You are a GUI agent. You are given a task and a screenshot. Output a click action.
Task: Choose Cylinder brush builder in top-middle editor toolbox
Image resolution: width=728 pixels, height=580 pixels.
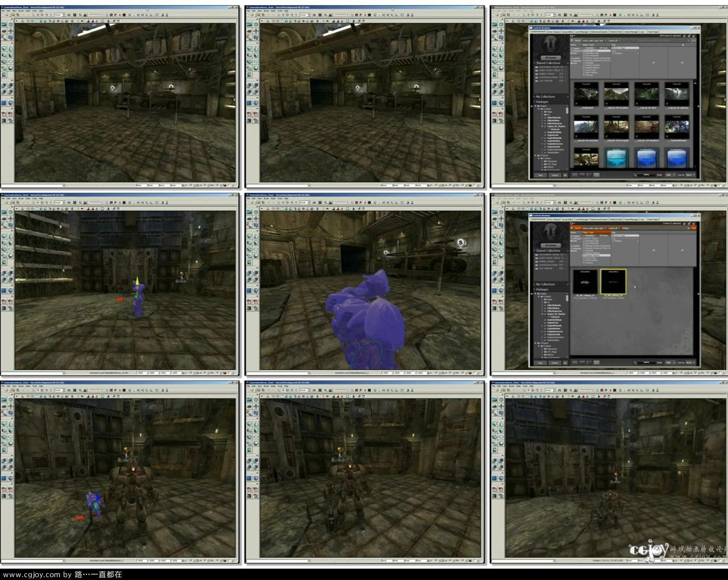pos(256,55)
